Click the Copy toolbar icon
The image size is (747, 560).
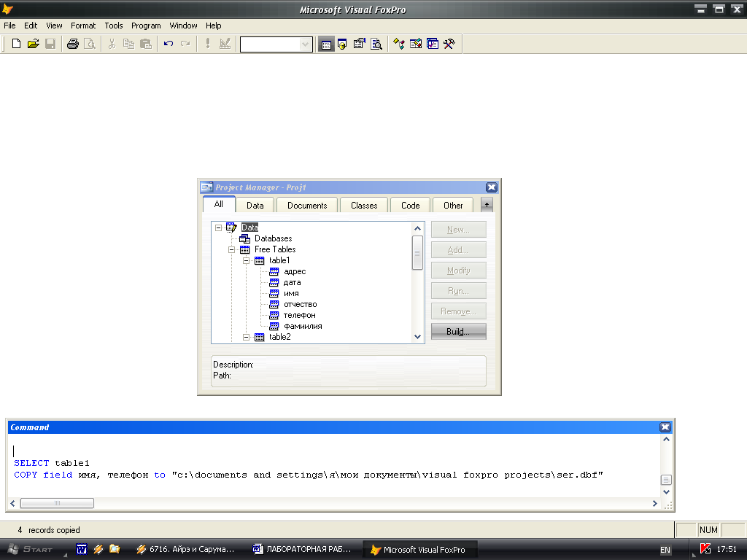[x=128, y=44]
